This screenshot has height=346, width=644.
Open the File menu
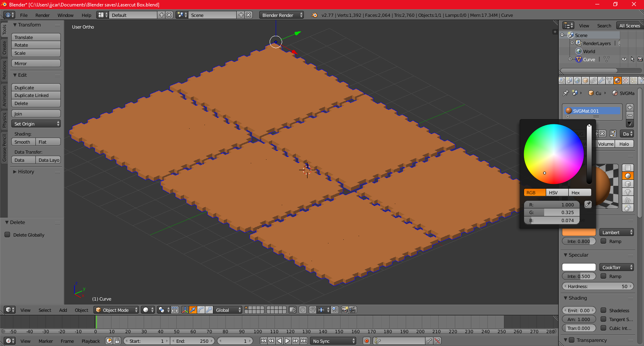24,15
